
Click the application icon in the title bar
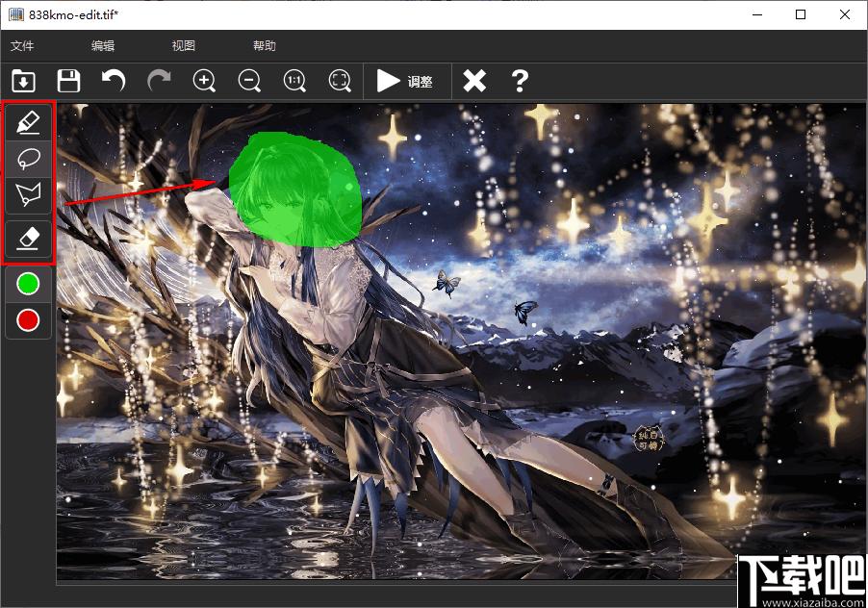click(x=16, y=14)
